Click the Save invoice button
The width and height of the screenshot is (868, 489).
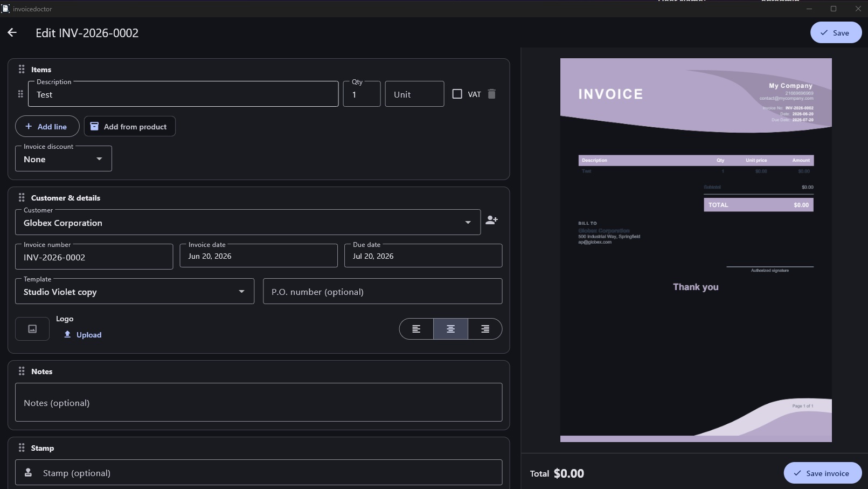[x=822, y=473]
